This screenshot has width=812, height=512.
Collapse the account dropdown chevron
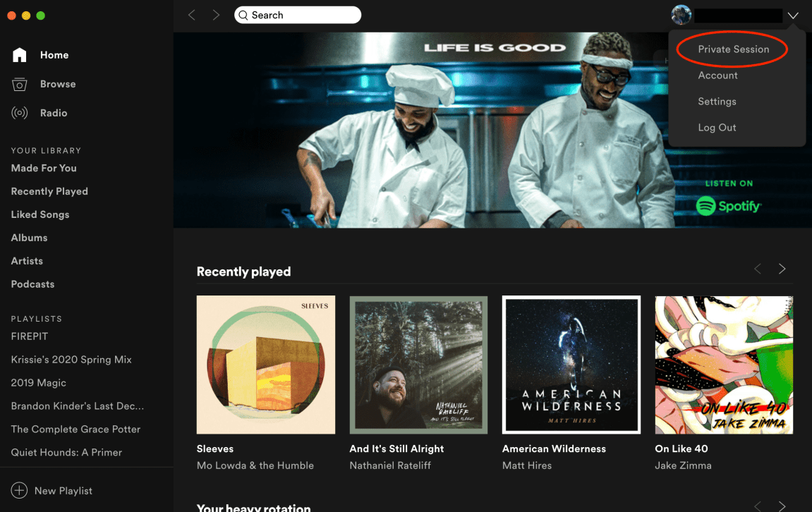(x=793, y=15)
